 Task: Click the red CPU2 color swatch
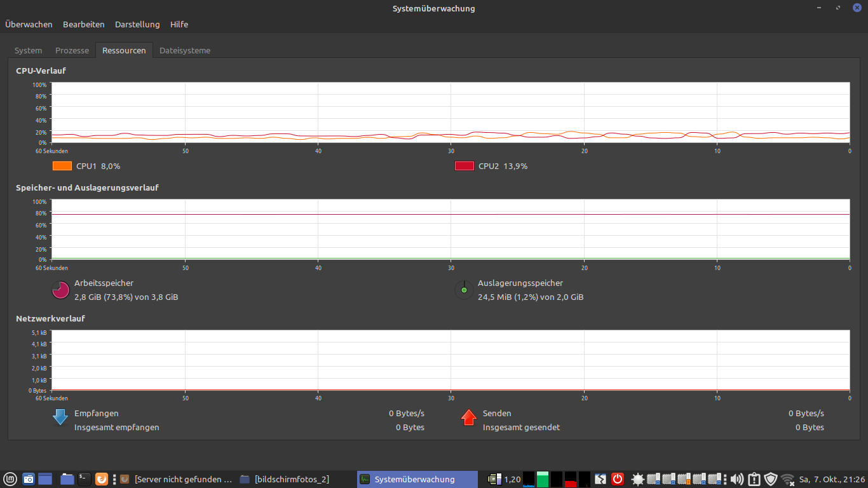pos(465,166)
